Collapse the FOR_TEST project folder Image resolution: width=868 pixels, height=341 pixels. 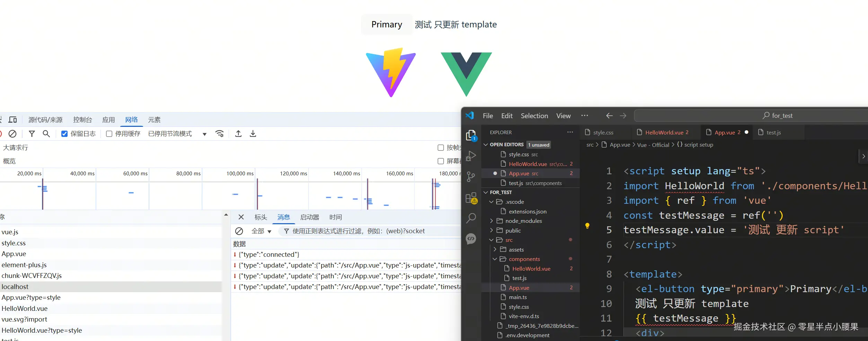486,192
